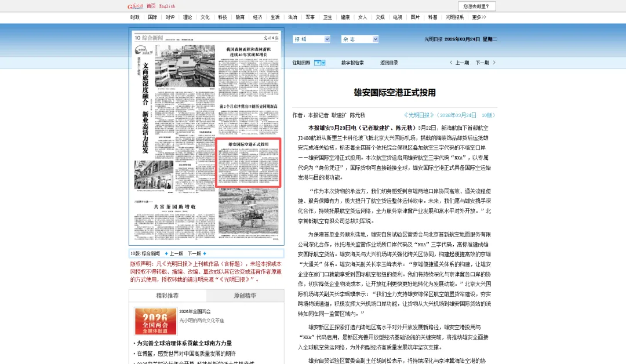Image resolution: width=626 pixels, height=364 pixels.
Task: Click the 您想去哪里? search box
Action: click(476, 6)
